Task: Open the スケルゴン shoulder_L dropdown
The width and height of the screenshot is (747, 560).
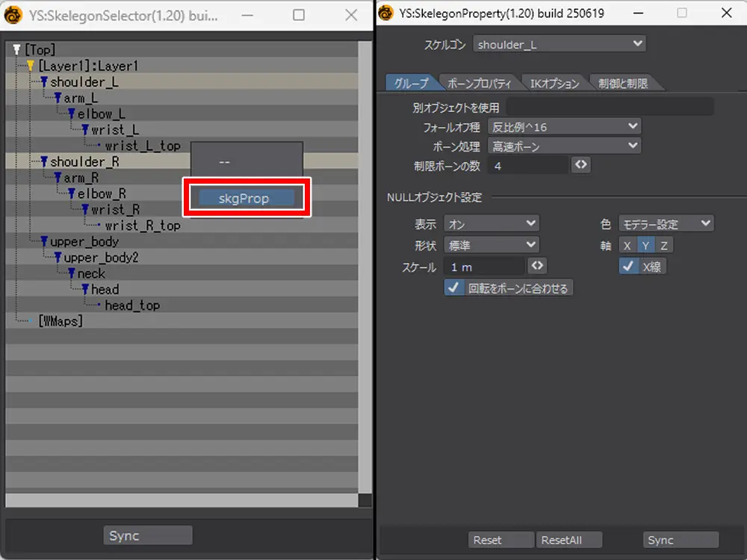Action: (x=559, y=45)
